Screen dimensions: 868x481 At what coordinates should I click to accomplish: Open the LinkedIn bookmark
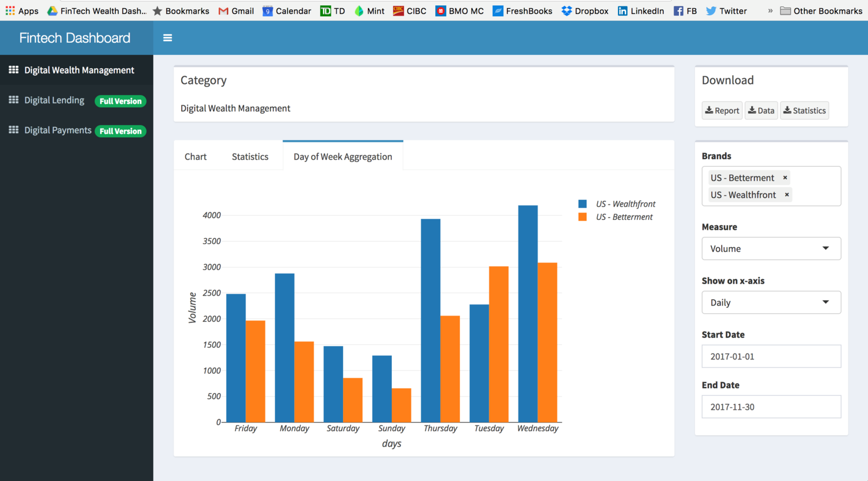641,10
